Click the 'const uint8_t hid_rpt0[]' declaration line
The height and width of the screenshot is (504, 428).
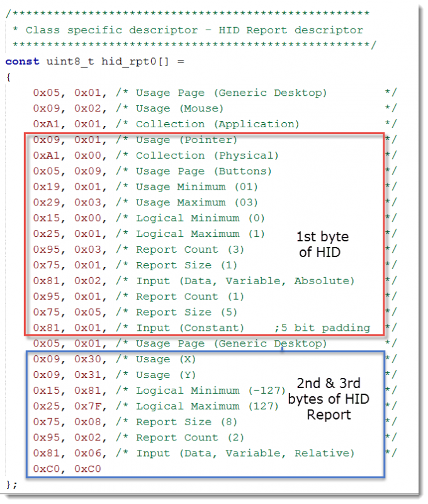pos(94,61)
